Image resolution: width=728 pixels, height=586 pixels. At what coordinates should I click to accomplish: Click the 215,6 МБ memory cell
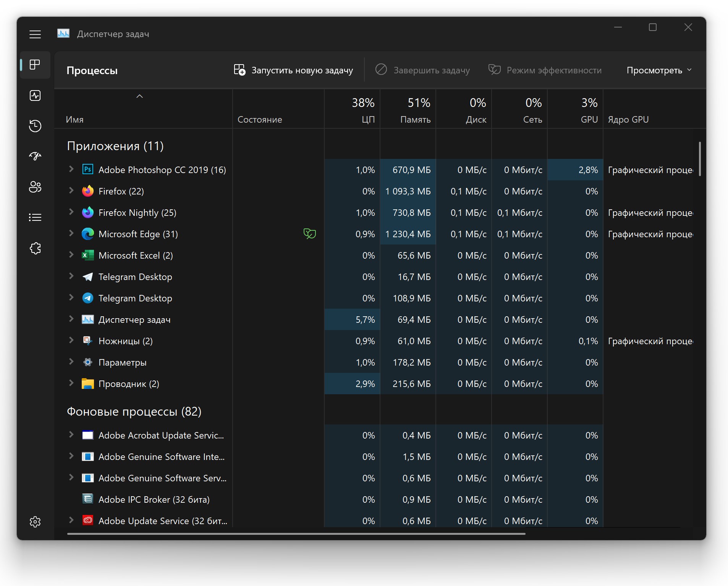point(408,384)
